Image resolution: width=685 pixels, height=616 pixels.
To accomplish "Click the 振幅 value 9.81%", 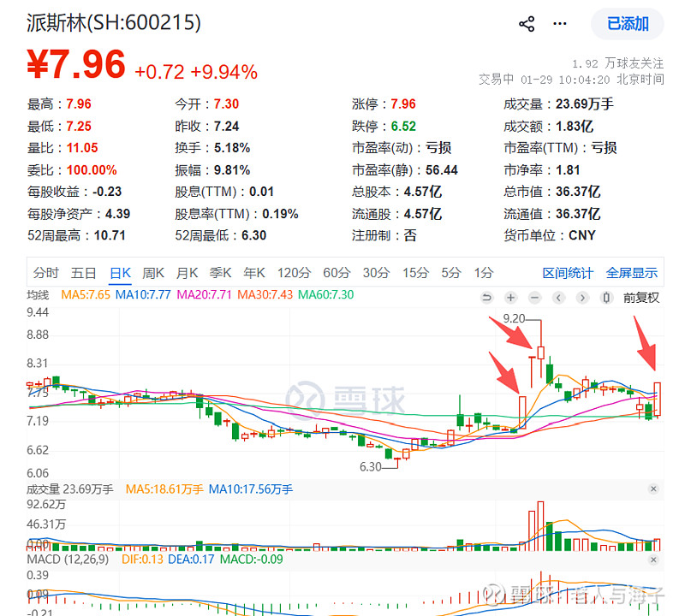I will click(x=232, y=169).
